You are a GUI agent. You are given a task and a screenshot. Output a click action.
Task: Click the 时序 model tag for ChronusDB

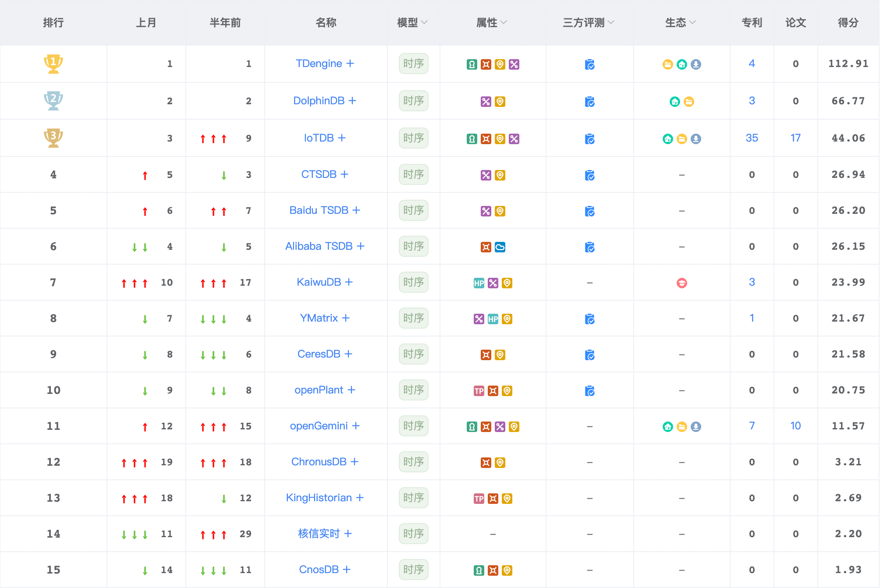pos(413,462)
